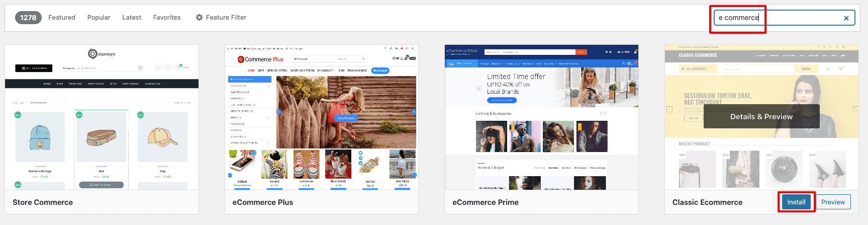Image resolution: width=868 pixels, height=225 pixels.
Task: Select the Classic Ecommerce theme title
Action: pyautogui.click(x=707, y=202)
